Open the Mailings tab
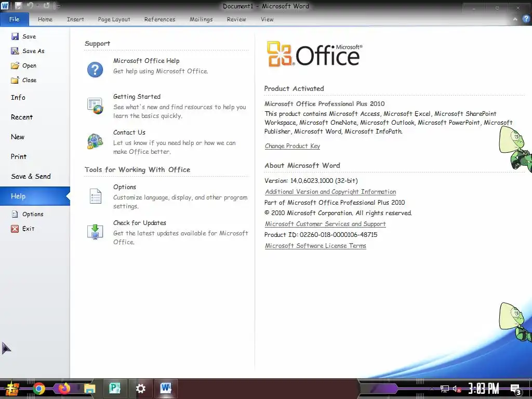Image resolution: width=532 pixels, height=399 pixels. (201, 19)
